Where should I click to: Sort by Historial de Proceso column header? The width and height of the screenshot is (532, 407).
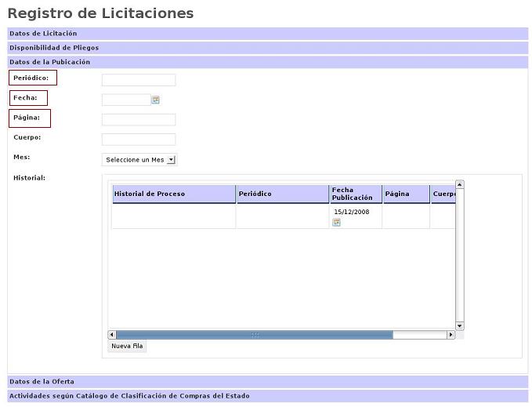pyautogui.click(x=173, y=194)
